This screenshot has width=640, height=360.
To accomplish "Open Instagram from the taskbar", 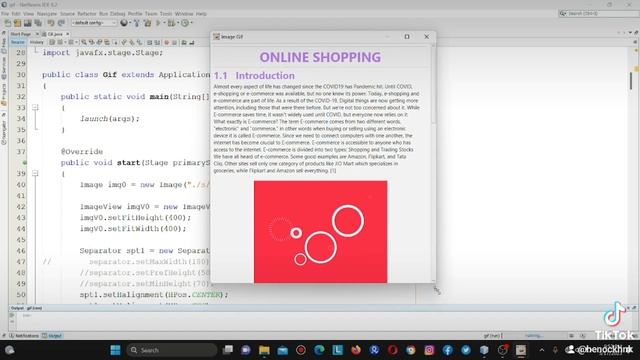I will point(429,350).
